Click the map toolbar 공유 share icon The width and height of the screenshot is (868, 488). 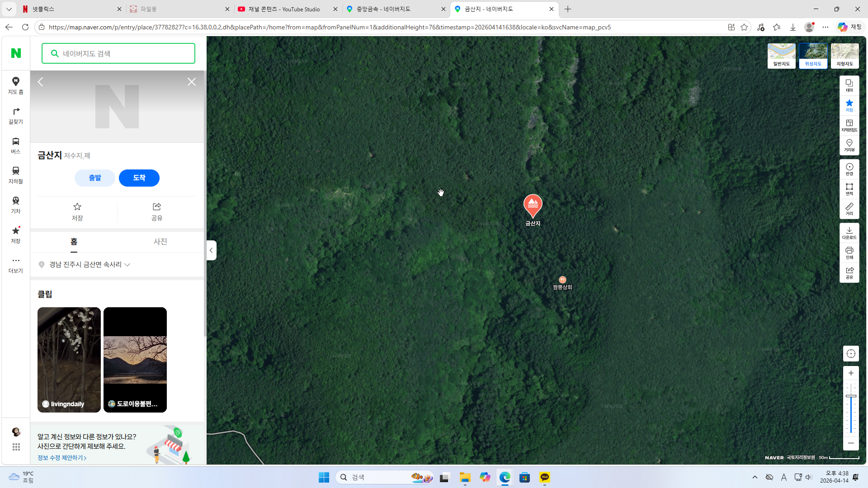[x=849, y=272]
